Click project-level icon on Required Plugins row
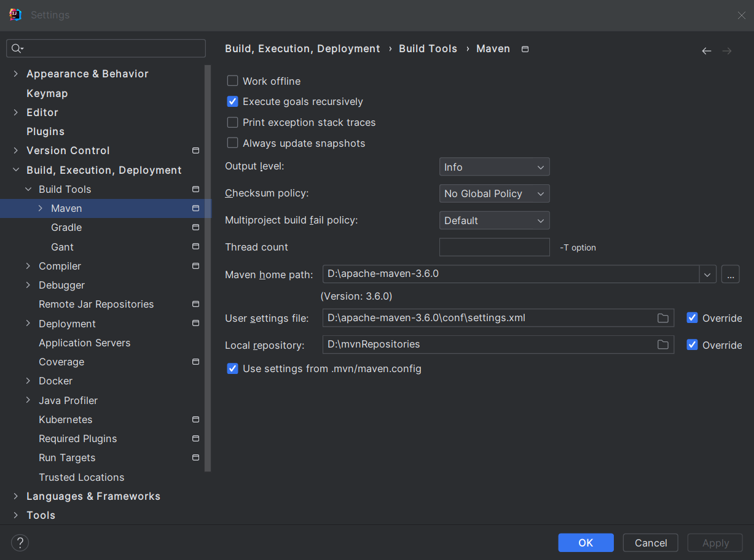Screen dimensions: 754x560 tap(195, 438)
